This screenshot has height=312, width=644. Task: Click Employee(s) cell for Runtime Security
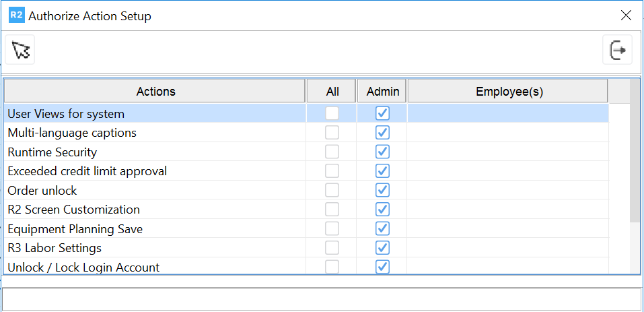click(x=507, y=152)
